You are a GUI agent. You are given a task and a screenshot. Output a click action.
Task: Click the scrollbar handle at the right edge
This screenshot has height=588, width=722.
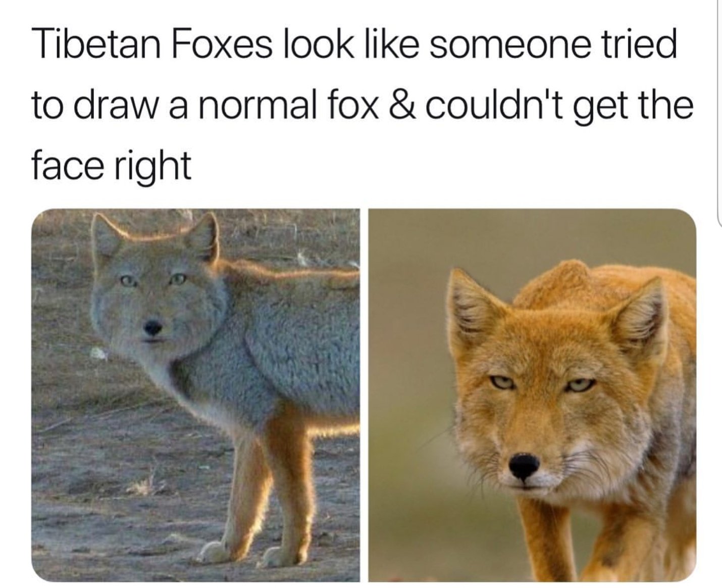pyautogui.click(x=719, y=111)
